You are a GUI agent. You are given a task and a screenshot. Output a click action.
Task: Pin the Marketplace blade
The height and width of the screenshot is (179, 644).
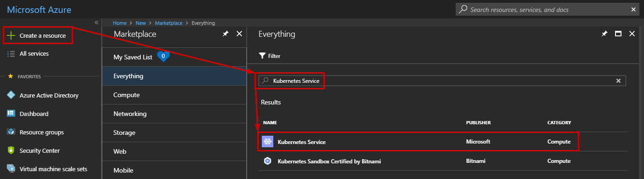tap(226, 34)
